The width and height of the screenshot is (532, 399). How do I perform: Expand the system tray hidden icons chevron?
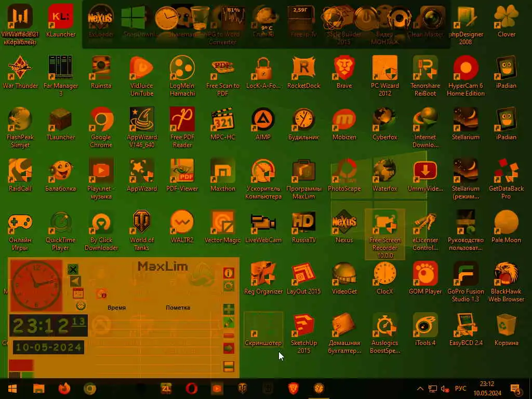[x=420, y=389]
